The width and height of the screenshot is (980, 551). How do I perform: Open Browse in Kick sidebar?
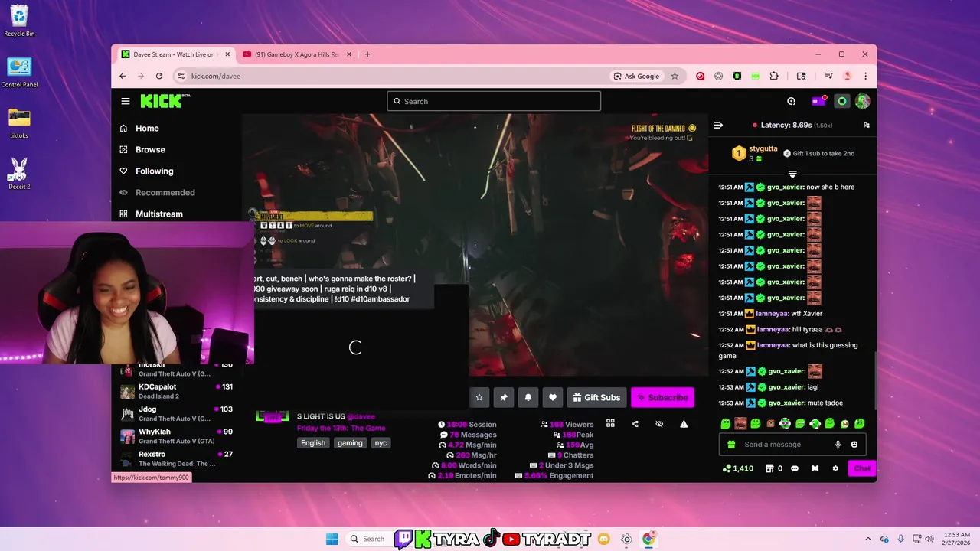(150, 150)
